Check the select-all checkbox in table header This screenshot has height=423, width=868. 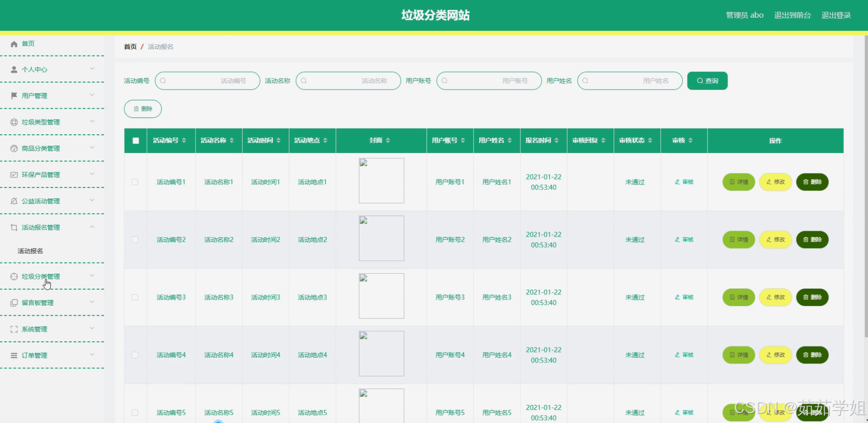135,140
